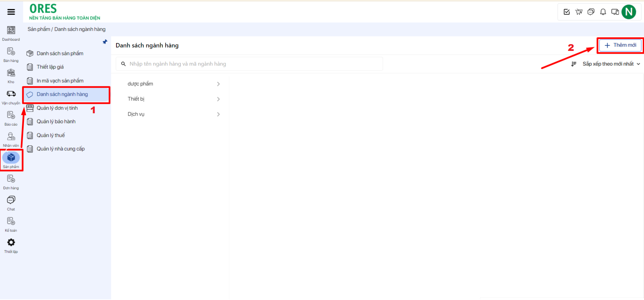Click the checklist task icon in header

pos(567,12)
